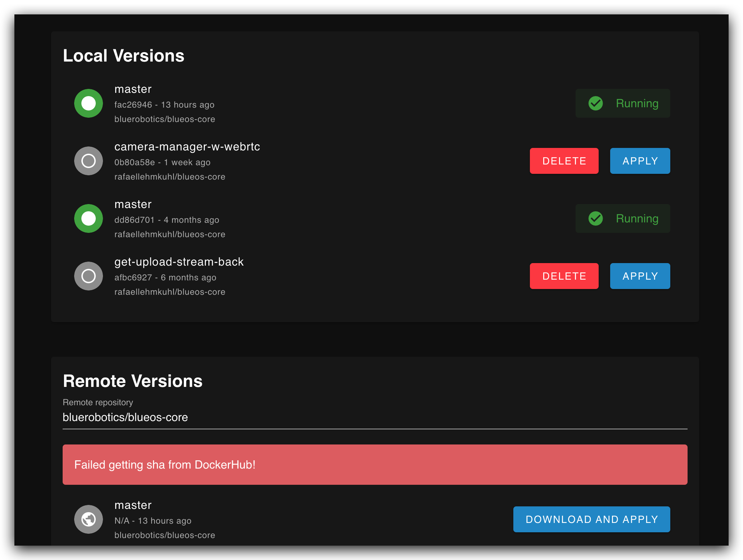Click rafaellehmkuhl/blueos-core under camera-manager-w-webrtc
The height and width of the screenshot is (560, 743).
pyautogui.click(x=170, y=177)
